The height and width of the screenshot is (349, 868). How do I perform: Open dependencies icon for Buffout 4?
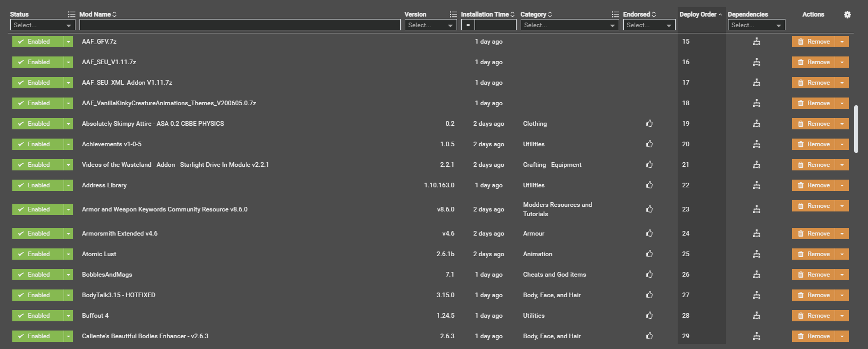tap(756, 316)
